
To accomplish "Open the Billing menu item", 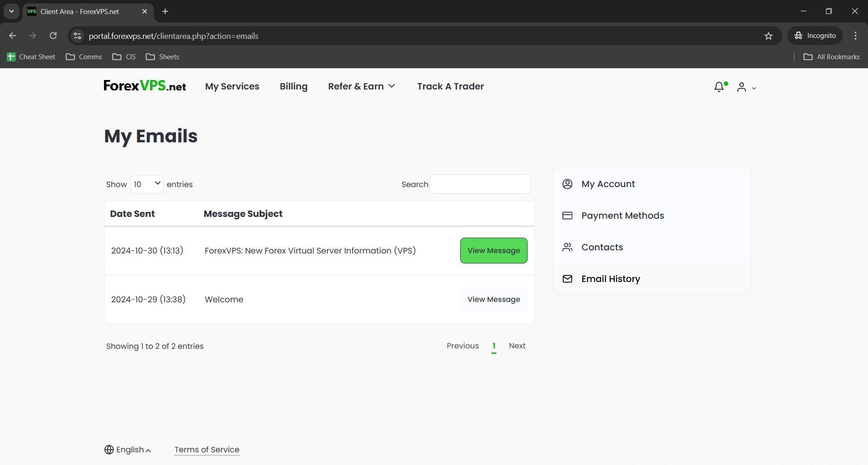I will (293, 86).
